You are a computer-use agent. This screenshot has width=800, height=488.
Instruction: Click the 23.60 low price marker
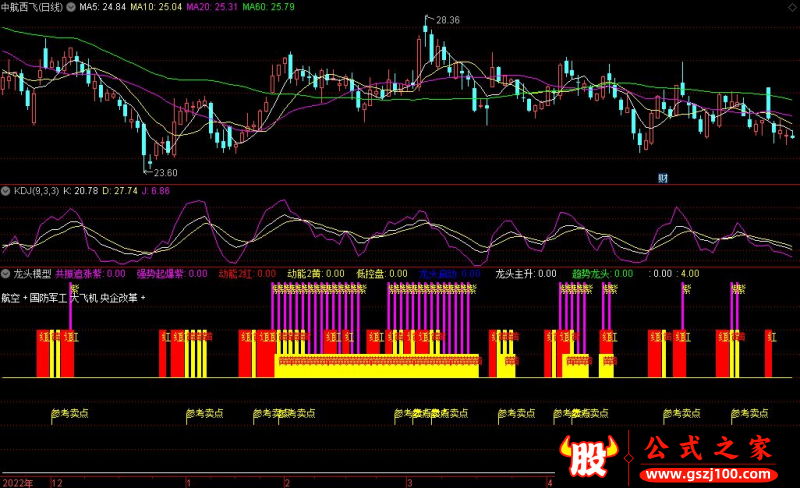point(164,171)
